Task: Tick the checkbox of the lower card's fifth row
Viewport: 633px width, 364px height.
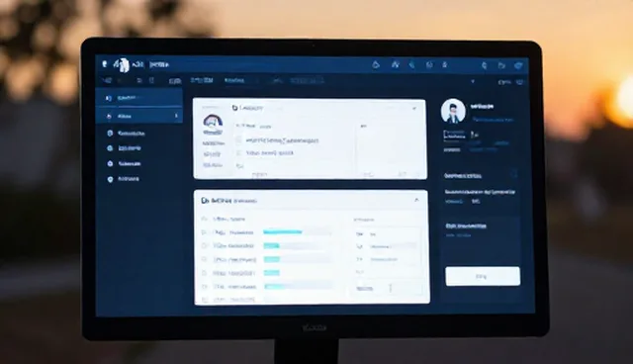Action: click(204, 273)
